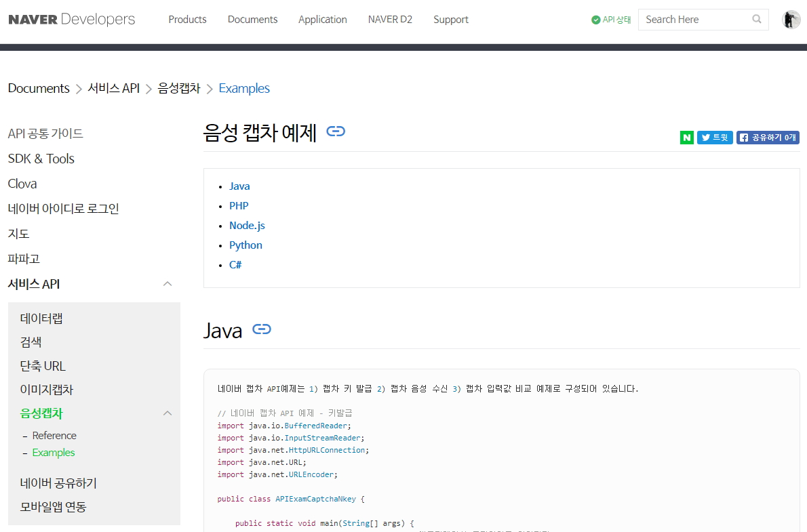Share via the green Naver N icon
This screenshot has width=807, height=532.
(686, 138)
